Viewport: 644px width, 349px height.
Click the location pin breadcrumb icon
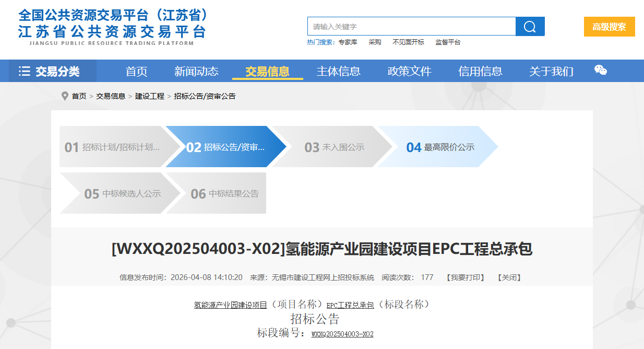65,96
